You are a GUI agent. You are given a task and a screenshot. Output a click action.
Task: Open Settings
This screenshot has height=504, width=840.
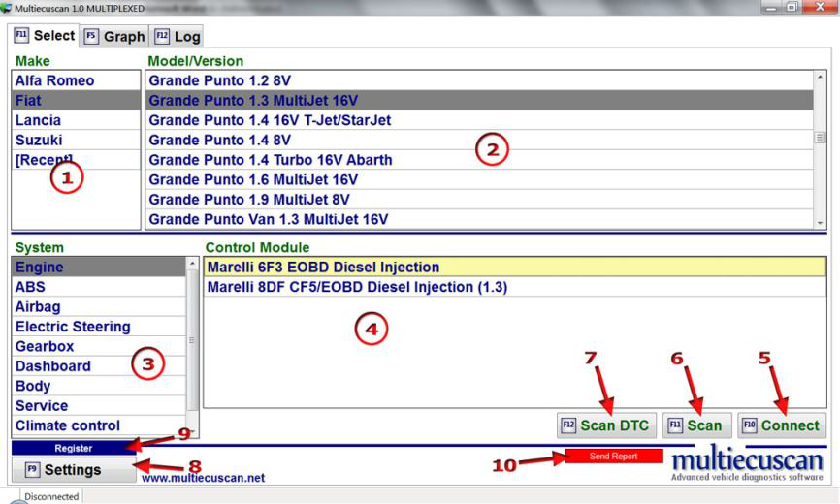coord(73,470)
